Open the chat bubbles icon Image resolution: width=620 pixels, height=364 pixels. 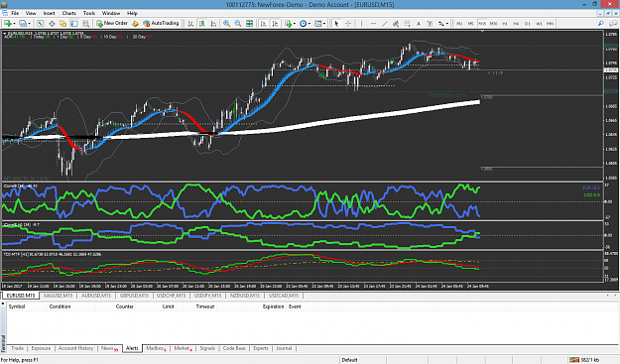pos(612,24)
